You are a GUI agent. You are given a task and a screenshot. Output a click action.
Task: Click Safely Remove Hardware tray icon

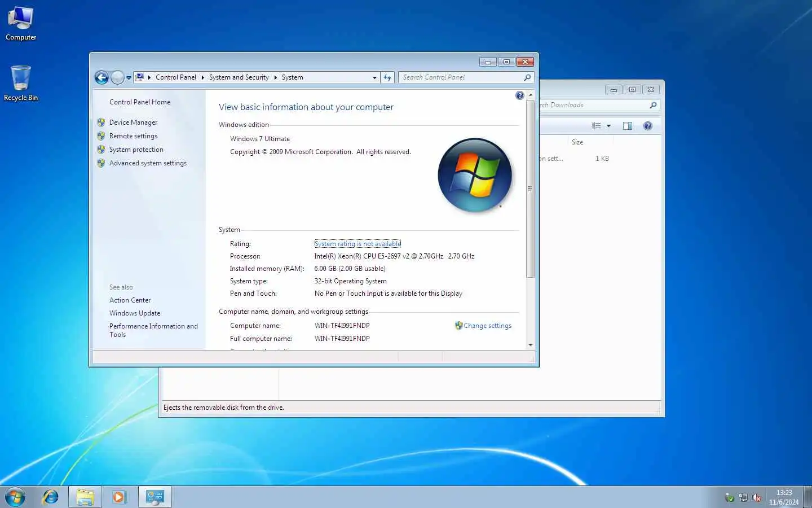pos(730,498)
